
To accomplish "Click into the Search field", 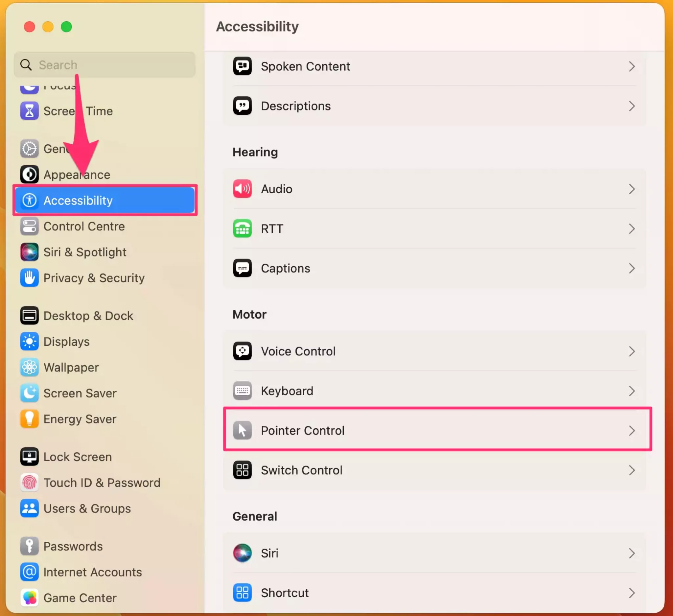I will (104, 65).
